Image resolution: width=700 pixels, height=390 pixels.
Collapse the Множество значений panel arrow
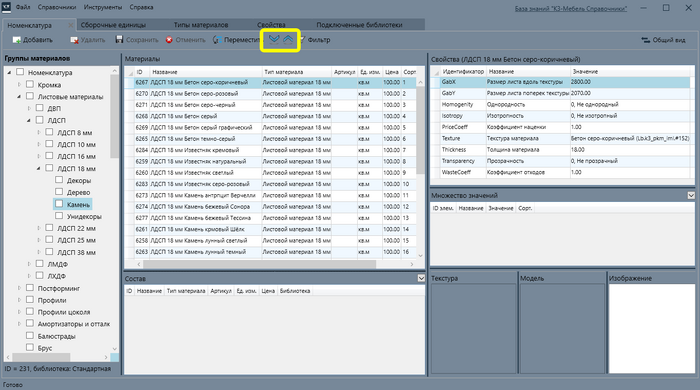tap(691, 195)
